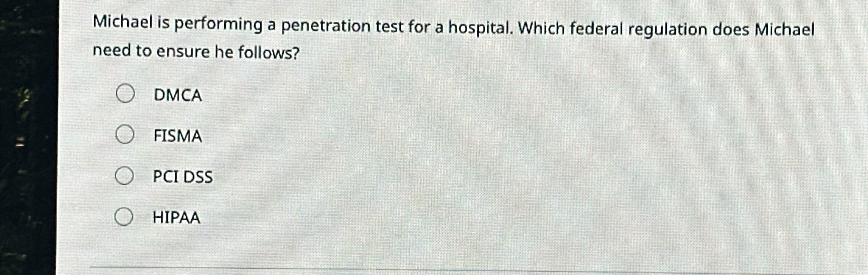Click the DMCA answer label text

pyautogui.click(x=178, y=95)
